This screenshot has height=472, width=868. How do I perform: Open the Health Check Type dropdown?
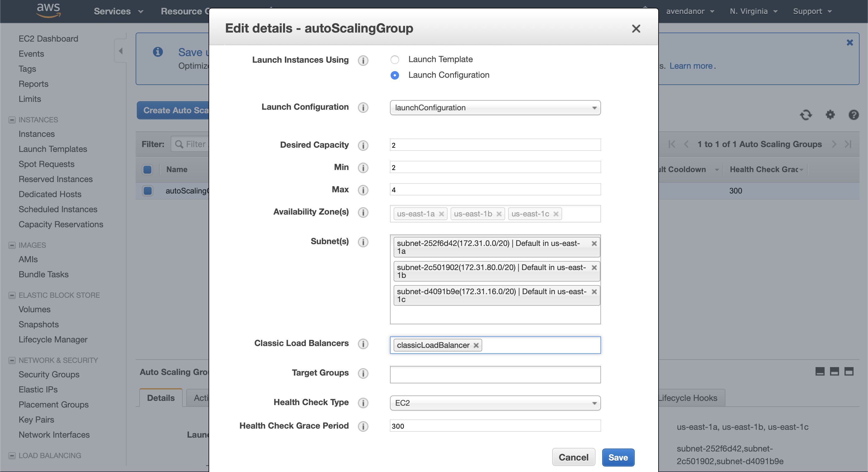[x=495, y=403]
